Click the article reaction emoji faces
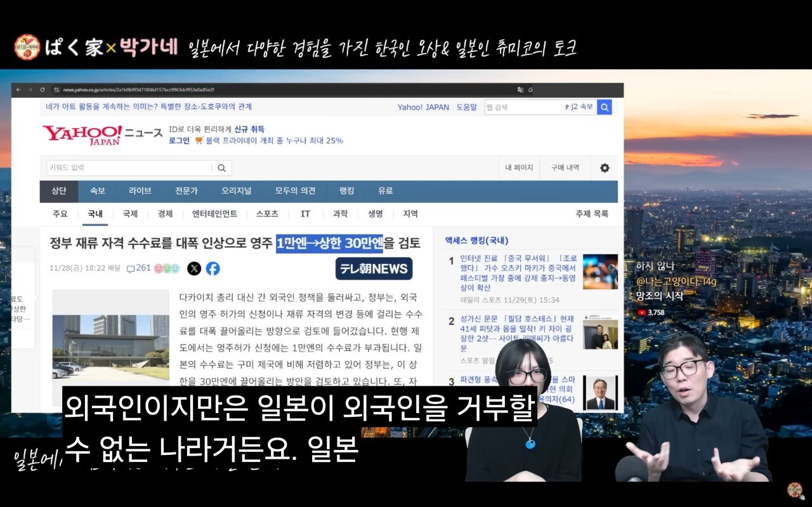The height and width of the screenshot is (507, 812). click(x=166, y=268)
